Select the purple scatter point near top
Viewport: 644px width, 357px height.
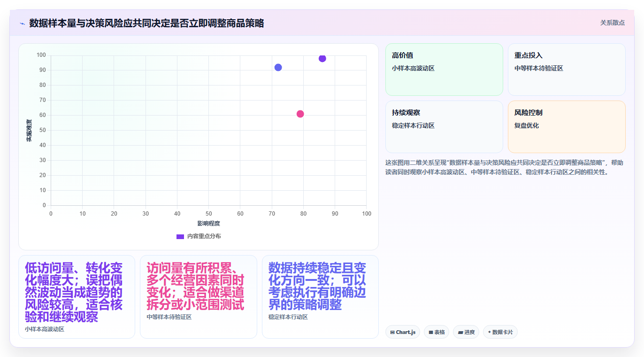click(x=322, y=58)
